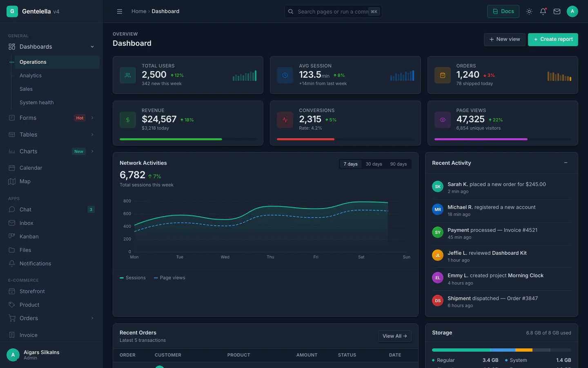Viewport: 588px width, 368px height.
Task: Click the Conversions pulse icon
Action: 285,120
